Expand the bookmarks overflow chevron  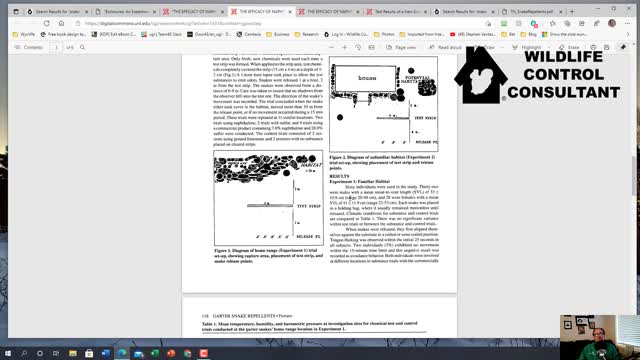pos(628,35)
